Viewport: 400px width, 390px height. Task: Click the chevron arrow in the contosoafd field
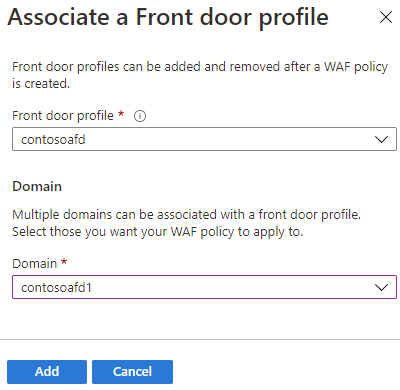pyautogui.click(x=381, y=139)
